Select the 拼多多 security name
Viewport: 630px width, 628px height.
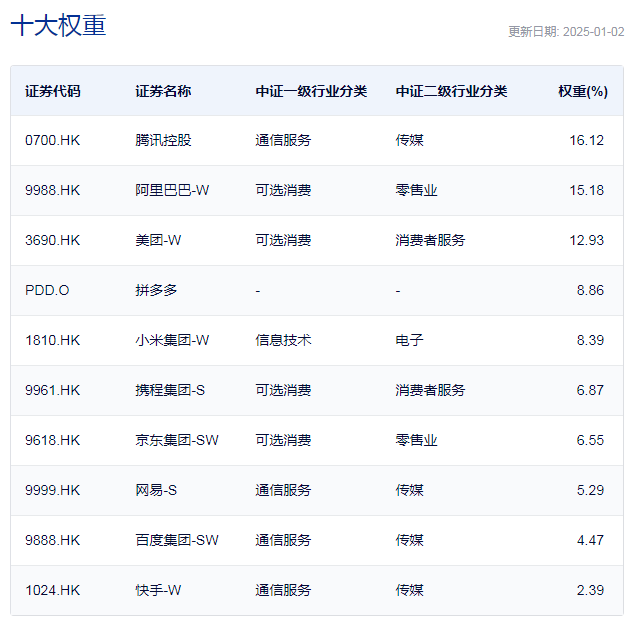click(x=156, y=290)
